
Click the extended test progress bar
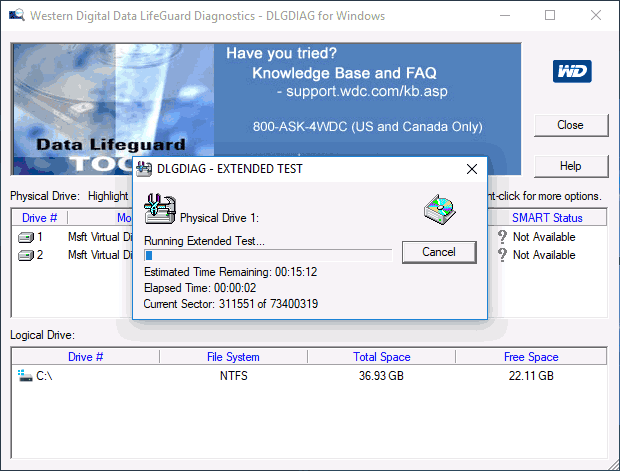(x=268, y=255)
